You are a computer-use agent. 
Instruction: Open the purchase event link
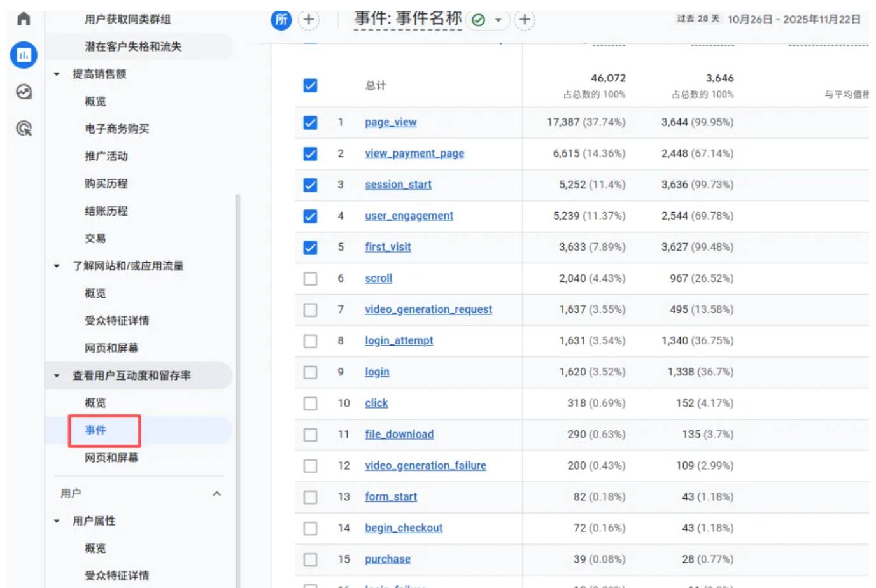(x=388, y=559)
